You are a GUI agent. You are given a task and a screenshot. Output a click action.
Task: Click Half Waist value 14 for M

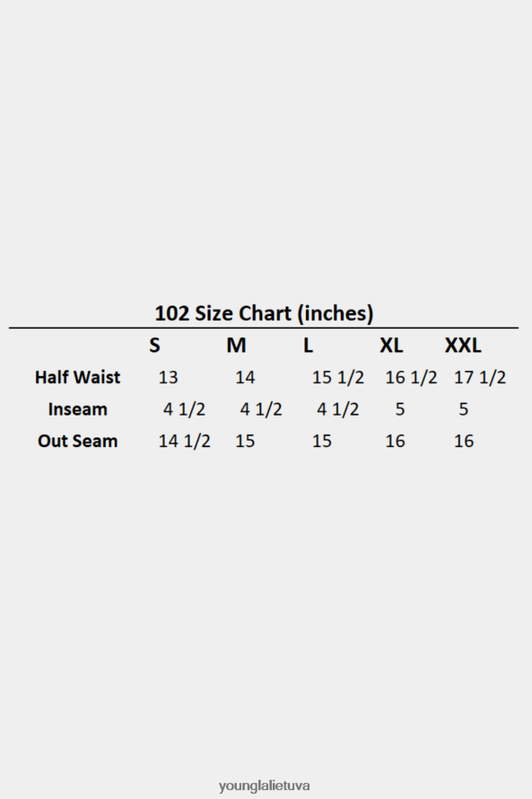(x=245, y=378)
